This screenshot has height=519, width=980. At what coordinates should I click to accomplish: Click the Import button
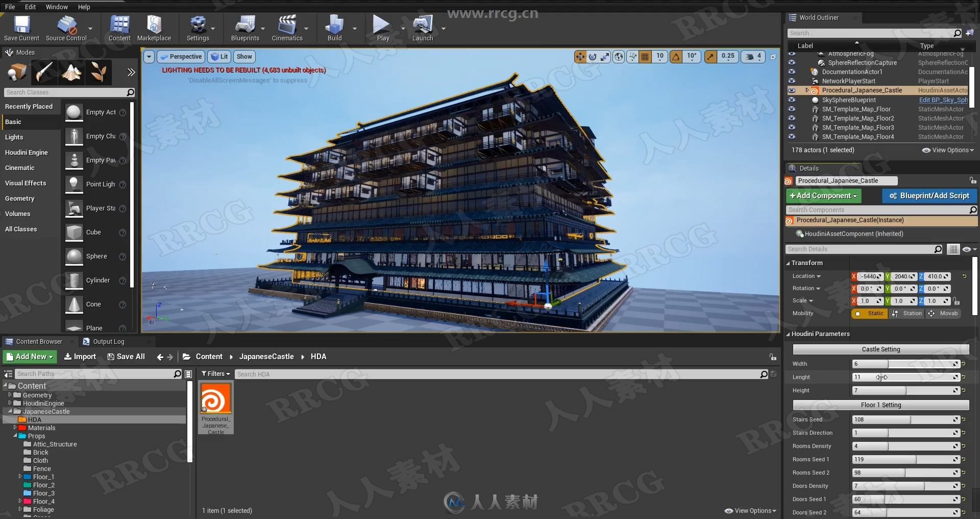(x=80, y=357)
